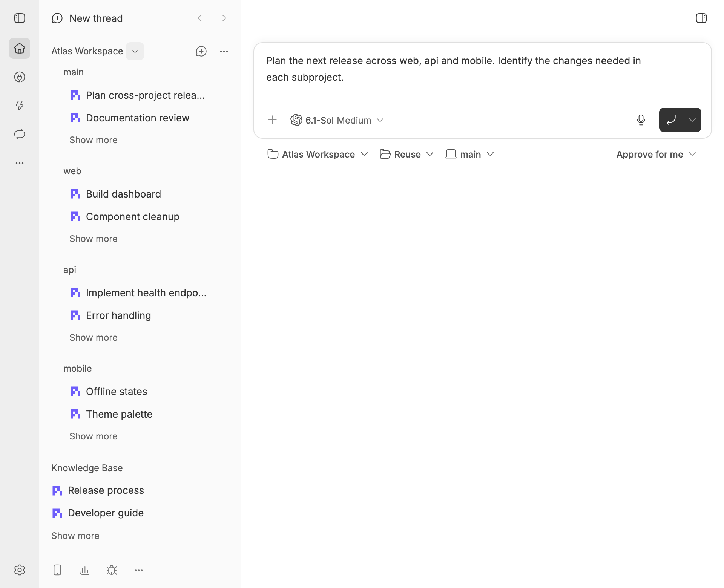The width and height of the screenshot is (724, 588).
Task: Open the Implement health endpoint thread
Action: (138, 292)
